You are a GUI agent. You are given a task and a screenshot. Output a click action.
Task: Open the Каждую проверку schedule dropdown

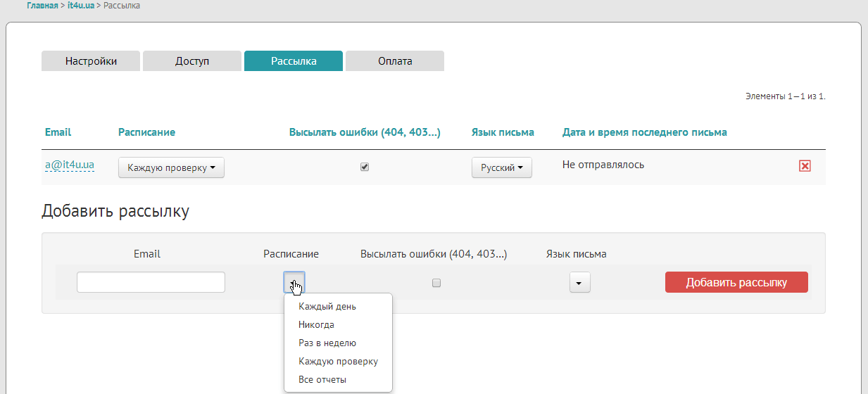pos(171,168)
